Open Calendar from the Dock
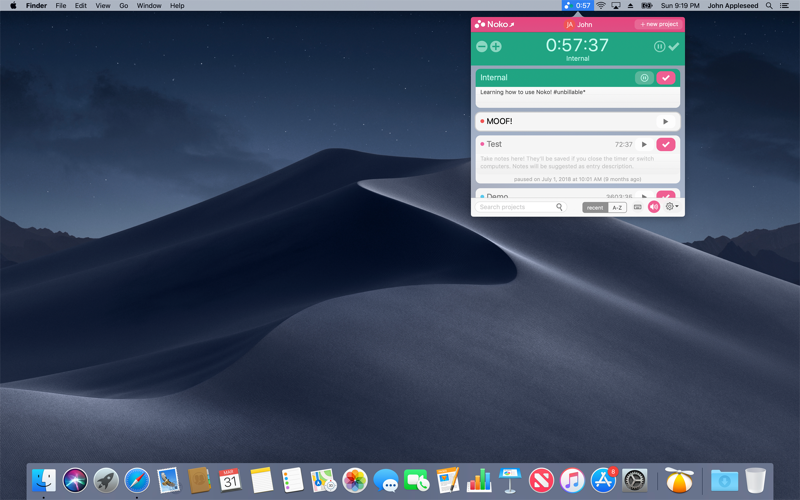Viewport: 800px width, 500px height. coord(230,481)
